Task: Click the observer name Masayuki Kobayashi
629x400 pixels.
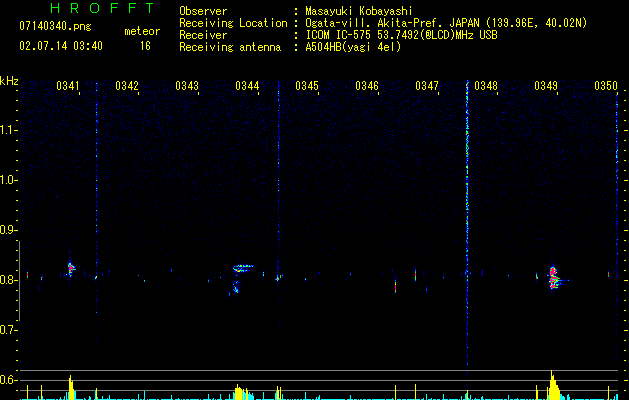Action: pos(358,11)
